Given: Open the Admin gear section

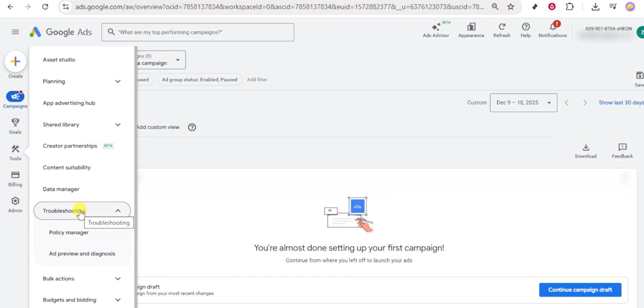Looking at the screenshot, I should pyautogui.click(x=15, y=205).
